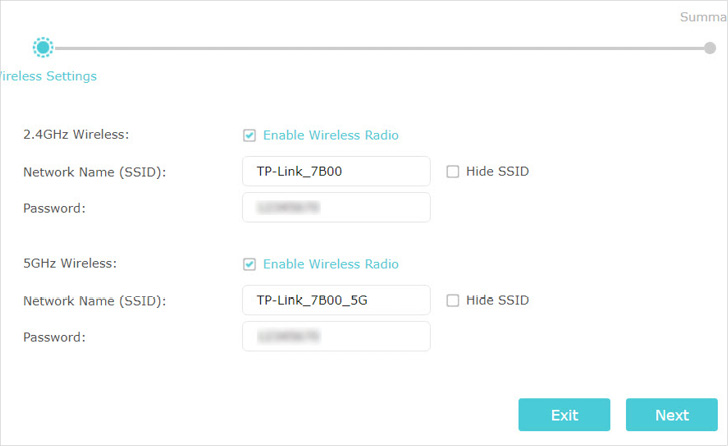
Task: Click the "Password:" label under 2.4GHz
Action: (x=54, y=208)
